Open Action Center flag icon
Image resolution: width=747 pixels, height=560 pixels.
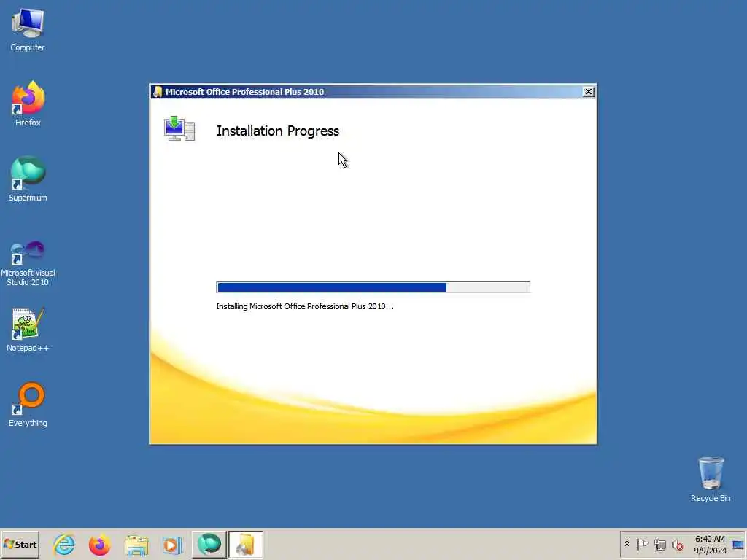click(x=642, y=544)
